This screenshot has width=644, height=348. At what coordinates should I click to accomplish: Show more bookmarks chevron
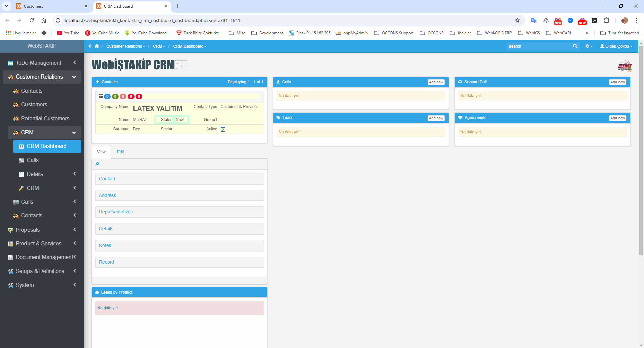[587, 33]
